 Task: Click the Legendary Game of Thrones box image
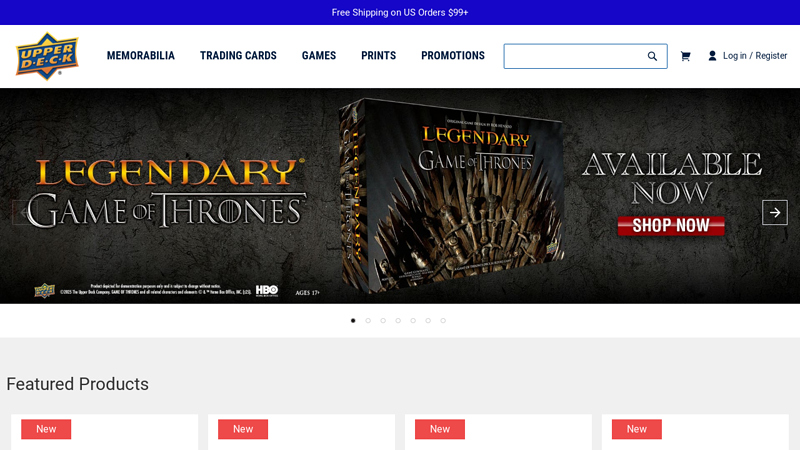pyautogui.click(x=450, y=195)
